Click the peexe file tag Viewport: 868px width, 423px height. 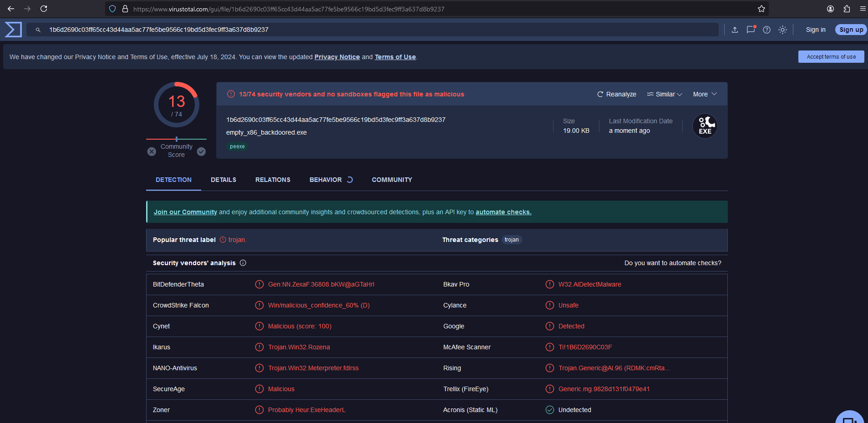click(237, 146)
